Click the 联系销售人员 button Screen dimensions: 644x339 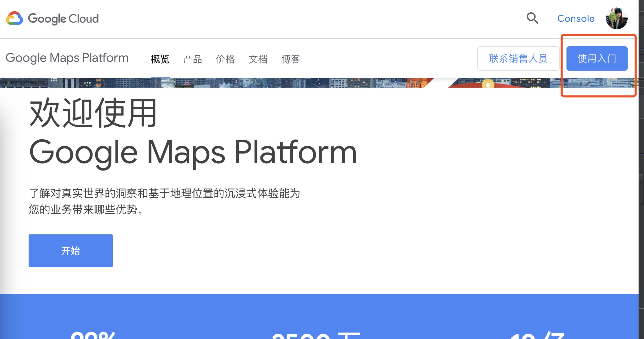point(518,58)
